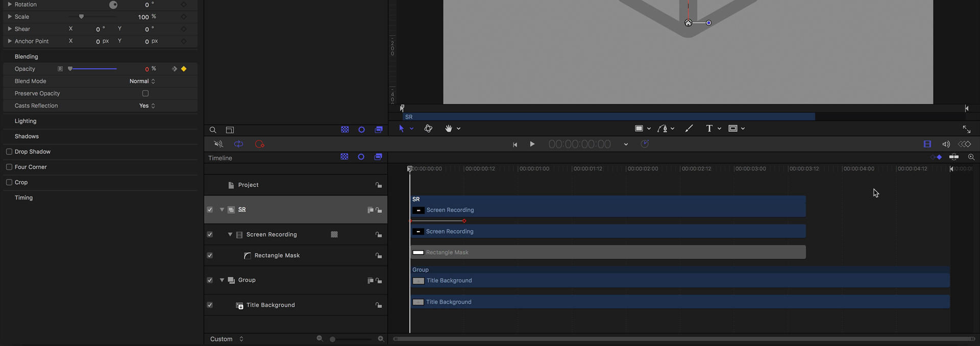Image resolution: width=980 pixels, height=346 pixels.
Task: Open the Casts Reflection dropdown
Action: coord(148,106)
